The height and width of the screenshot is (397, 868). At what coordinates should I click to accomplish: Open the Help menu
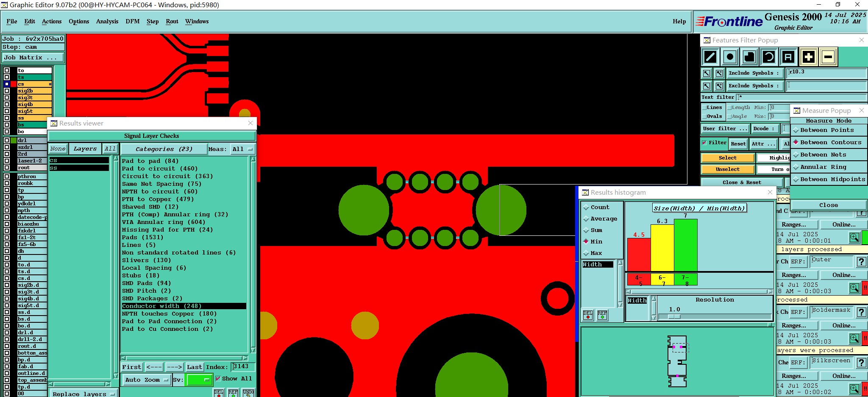click(679, 21)
